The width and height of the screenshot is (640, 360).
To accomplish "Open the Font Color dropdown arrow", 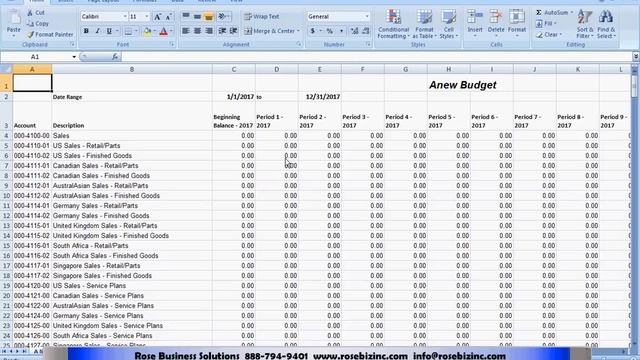I will [x=171, y=31].
